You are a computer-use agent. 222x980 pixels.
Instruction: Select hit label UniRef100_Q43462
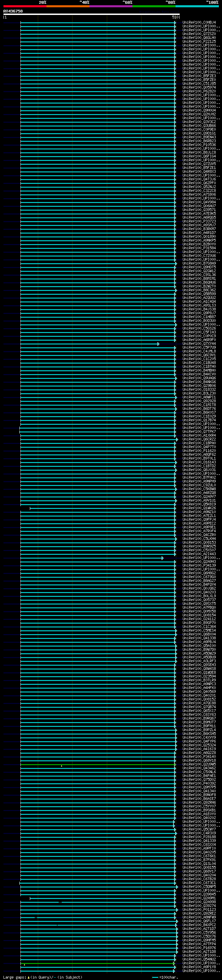point(199,768)
